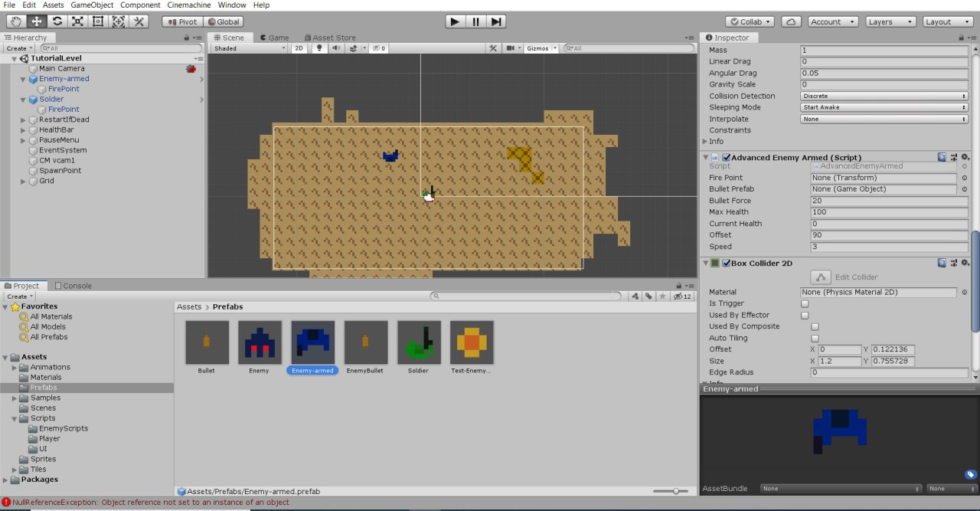980x511 pixels.
Task: Select the Bullet prefab thumbnail
Action: coord(207,342)
